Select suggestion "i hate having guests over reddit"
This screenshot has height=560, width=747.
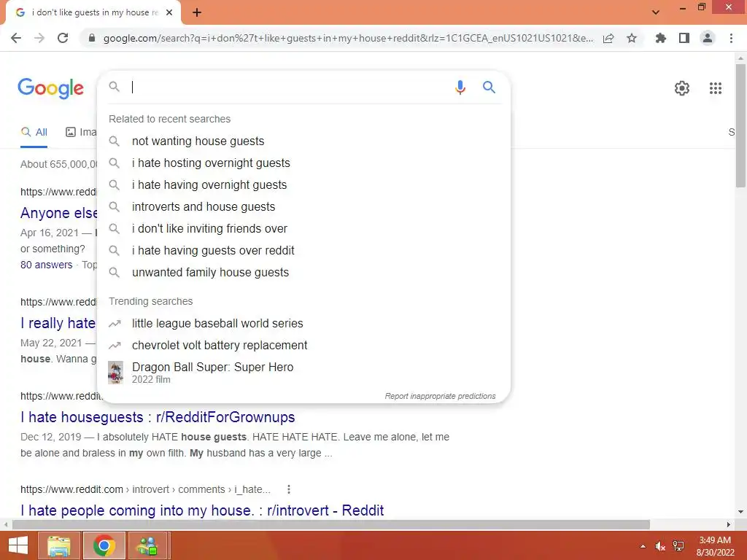pos(303,251)
